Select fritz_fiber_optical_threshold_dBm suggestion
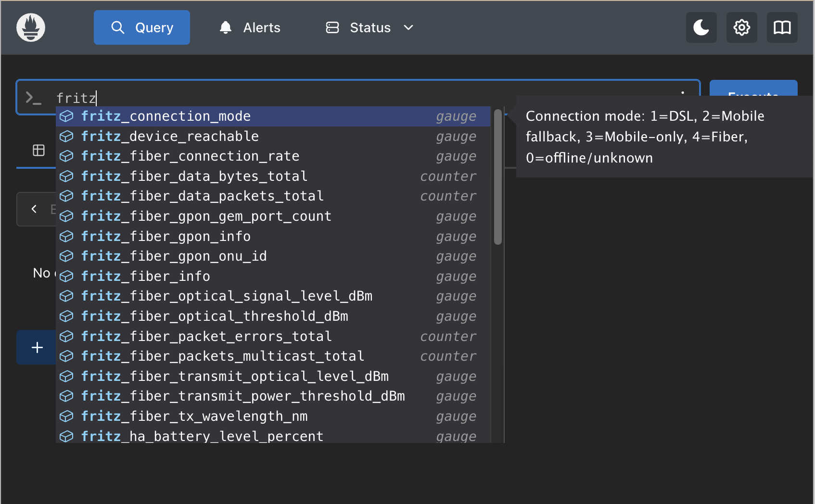The image size is (815, 504). click(273, 316)
